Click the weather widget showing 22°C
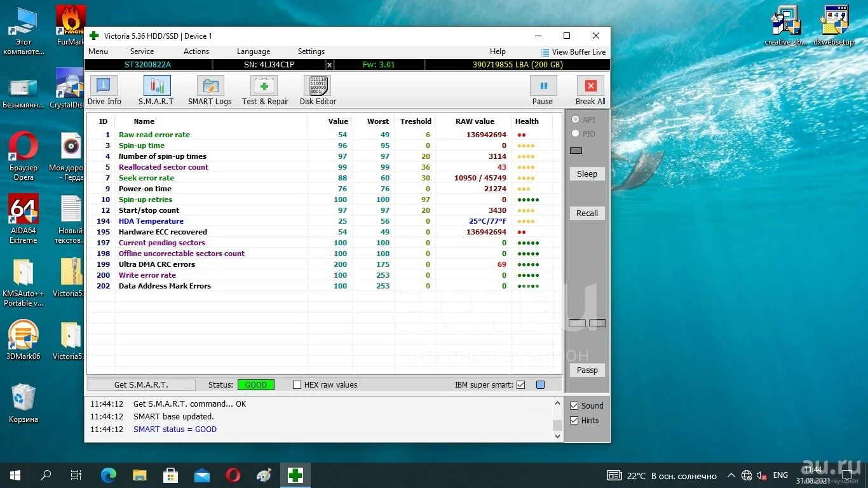Image resolution: width=868 pixels, height=488 pixels. [661, 475]
